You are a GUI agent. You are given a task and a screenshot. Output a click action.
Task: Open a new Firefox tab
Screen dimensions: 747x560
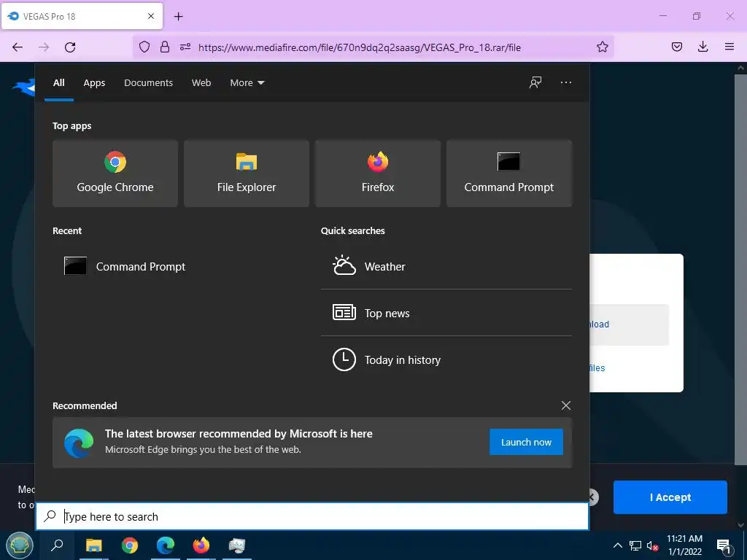(178, 16)
